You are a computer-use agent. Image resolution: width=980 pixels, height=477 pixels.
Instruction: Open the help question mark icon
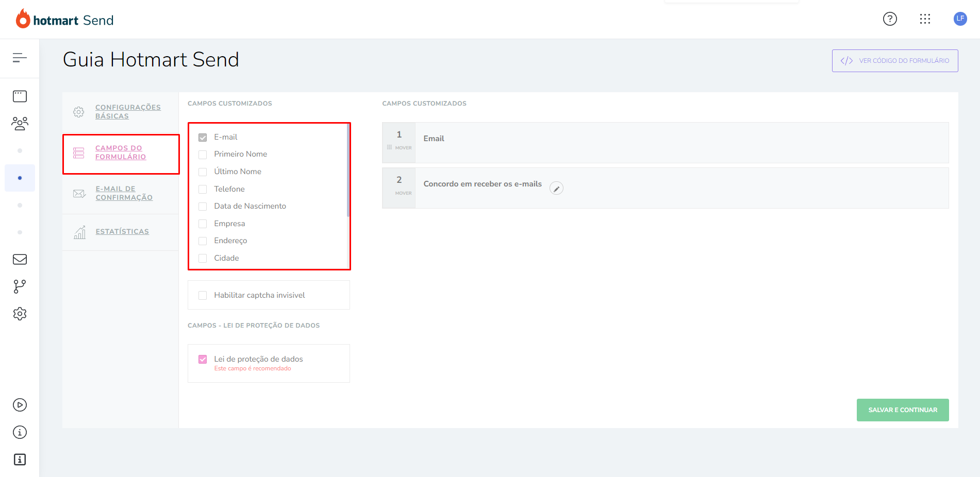coord(890,19)
